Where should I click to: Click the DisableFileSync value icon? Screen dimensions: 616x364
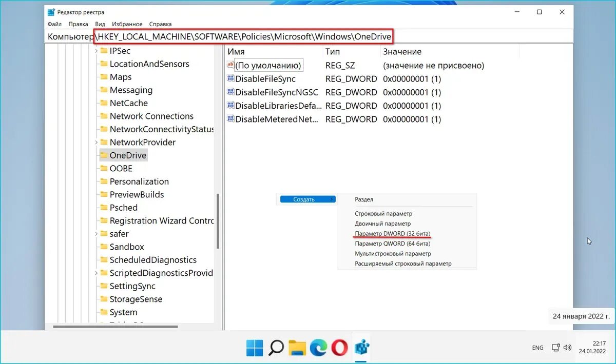[230, 79]
